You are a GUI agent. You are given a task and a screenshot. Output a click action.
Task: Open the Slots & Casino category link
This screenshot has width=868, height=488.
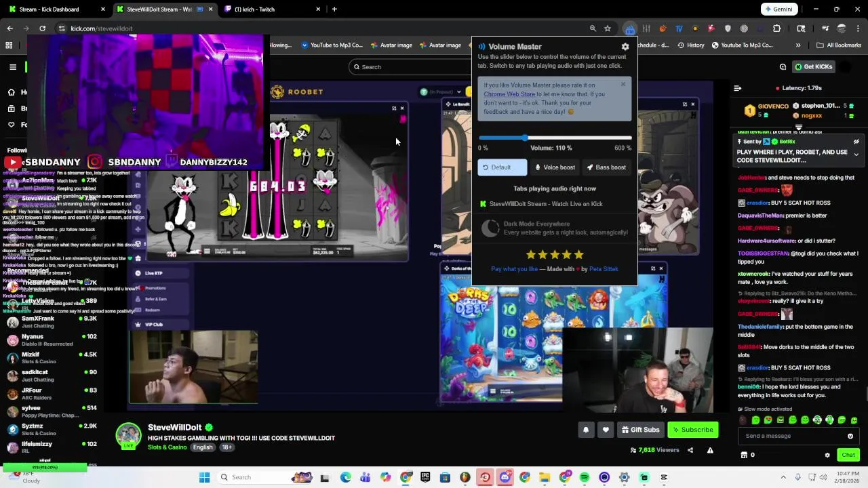click(x=167, y=447)
